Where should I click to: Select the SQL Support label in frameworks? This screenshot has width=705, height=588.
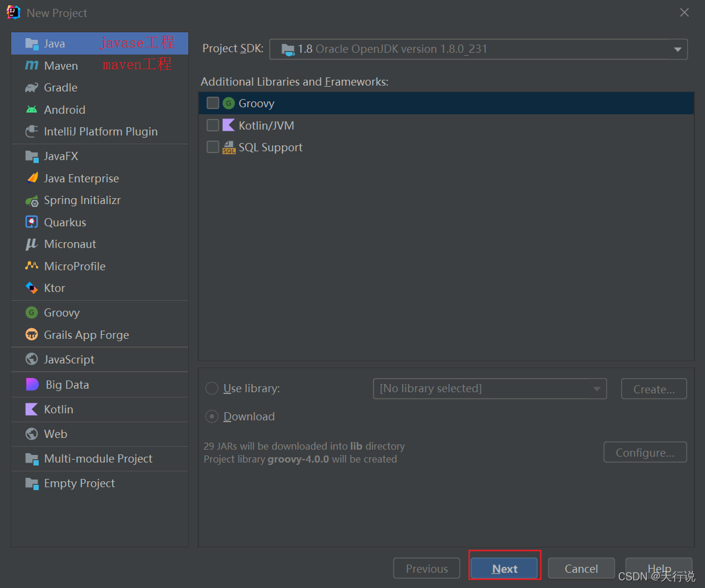[270, 147]
